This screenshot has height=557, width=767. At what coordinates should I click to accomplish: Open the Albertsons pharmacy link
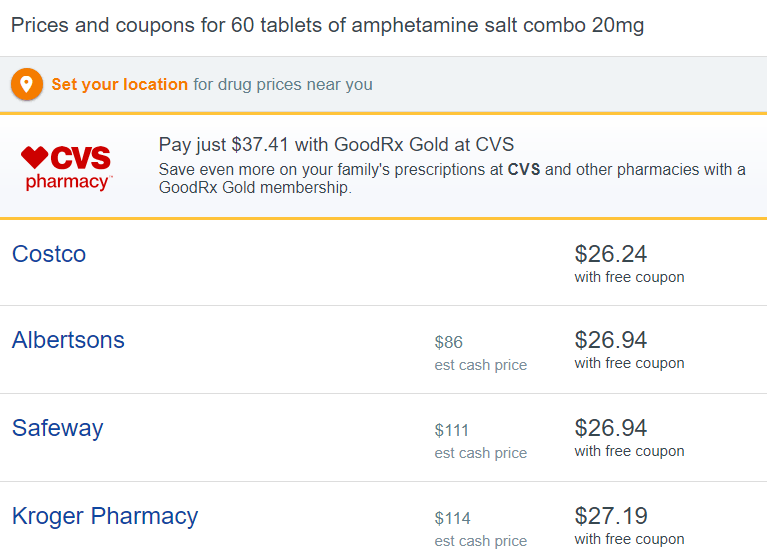click(68, 340)
